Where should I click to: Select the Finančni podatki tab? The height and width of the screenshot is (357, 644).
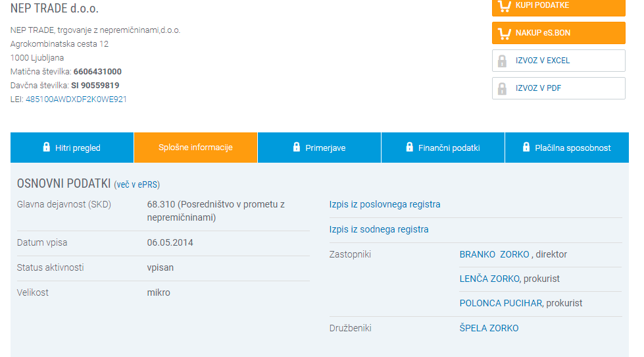[449, 148]
